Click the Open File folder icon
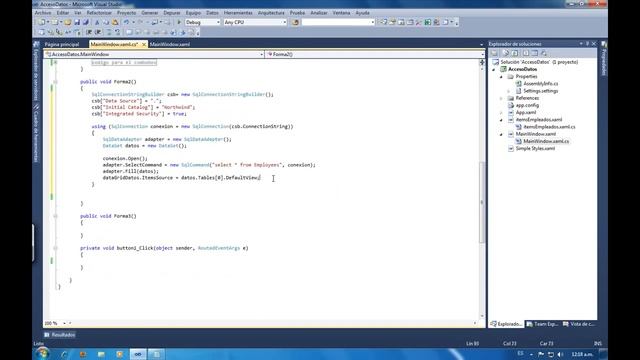 pos(68,22)
